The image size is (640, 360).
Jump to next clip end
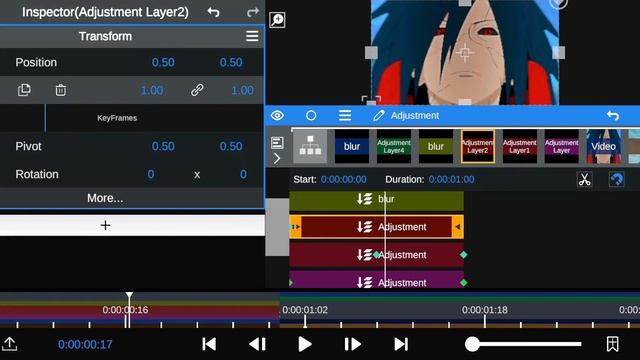(401, 344)
